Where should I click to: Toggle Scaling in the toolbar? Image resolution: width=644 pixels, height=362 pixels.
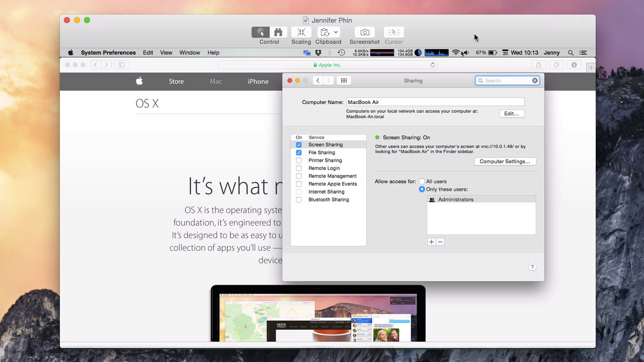pos(301,32)
